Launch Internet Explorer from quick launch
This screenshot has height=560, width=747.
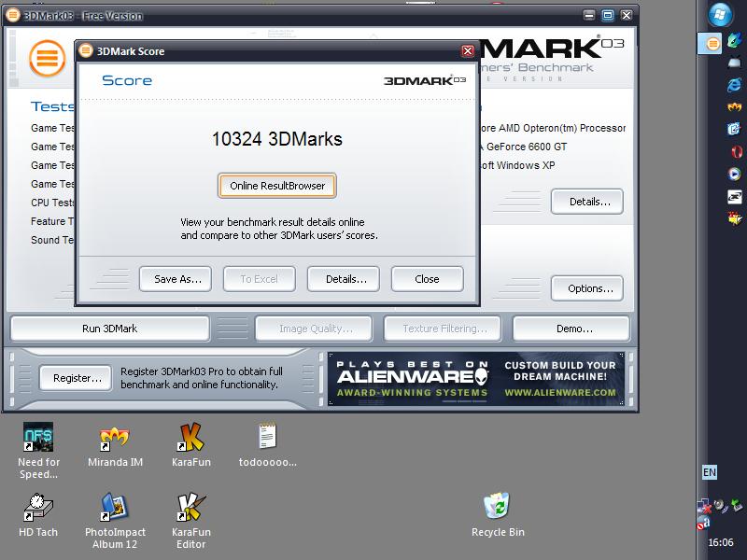click(x=735, y=85)
